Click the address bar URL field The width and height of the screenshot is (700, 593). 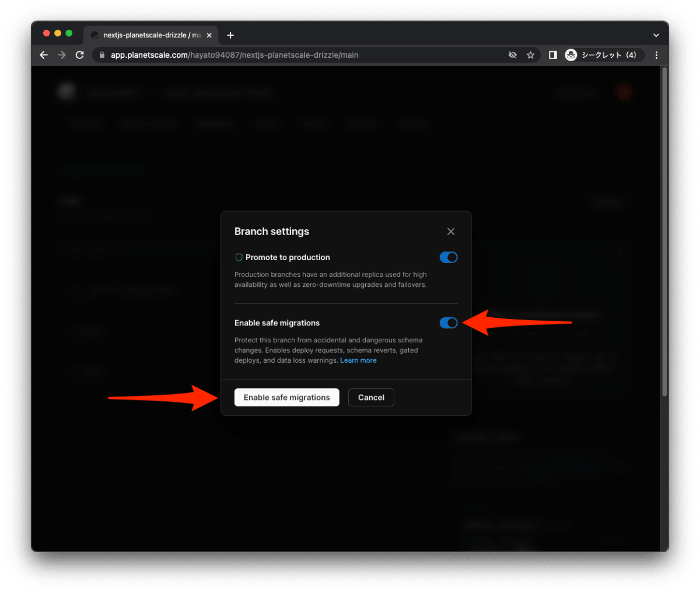(x=303, y=55)
